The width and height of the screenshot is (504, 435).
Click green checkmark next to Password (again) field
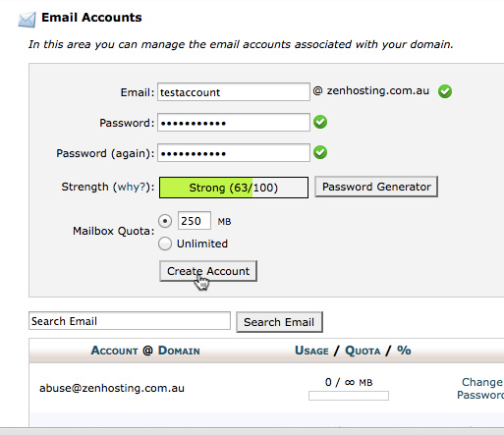[x=320, y=152]
